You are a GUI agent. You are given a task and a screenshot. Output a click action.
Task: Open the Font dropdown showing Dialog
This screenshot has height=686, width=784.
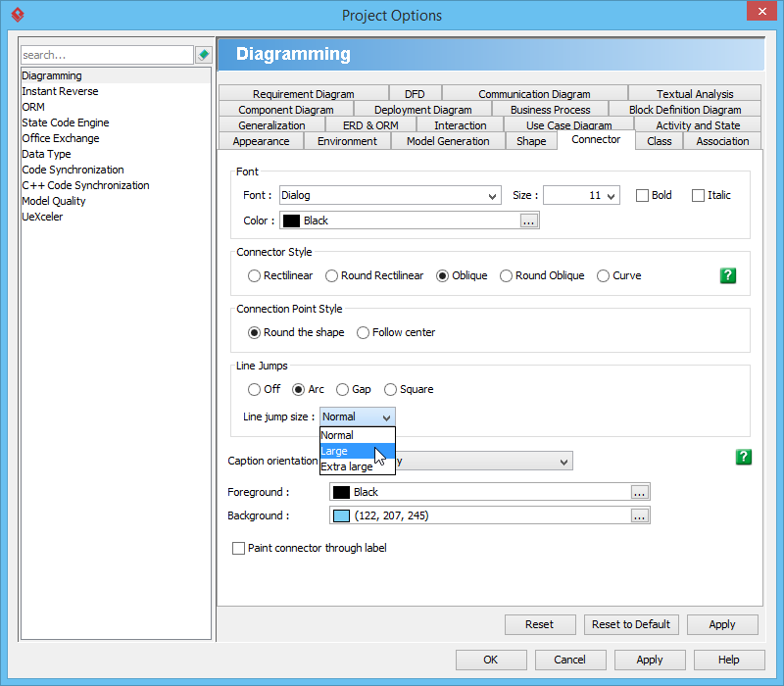pyautogui.click(x=390, y=195)
